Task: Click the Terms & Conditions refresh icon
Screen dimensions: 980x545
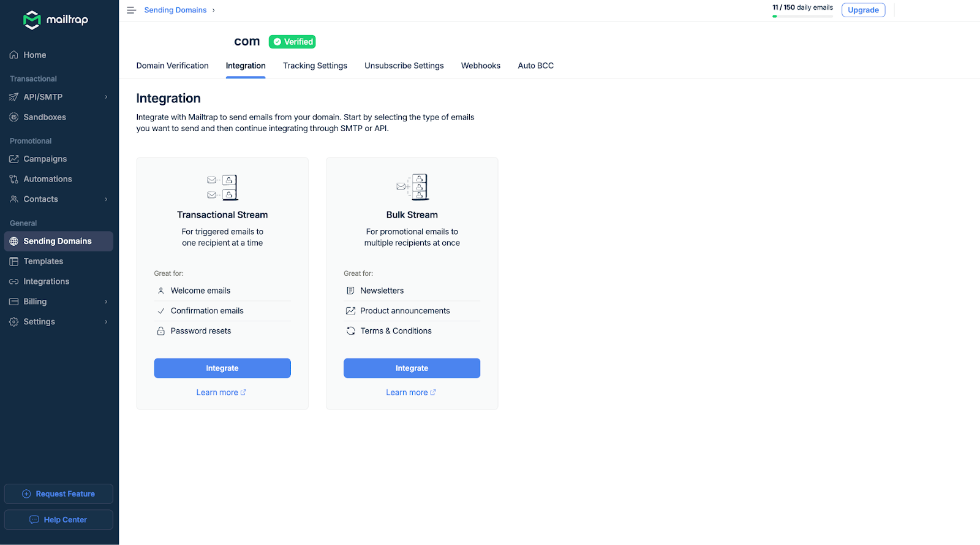Action: click(350, 331)
